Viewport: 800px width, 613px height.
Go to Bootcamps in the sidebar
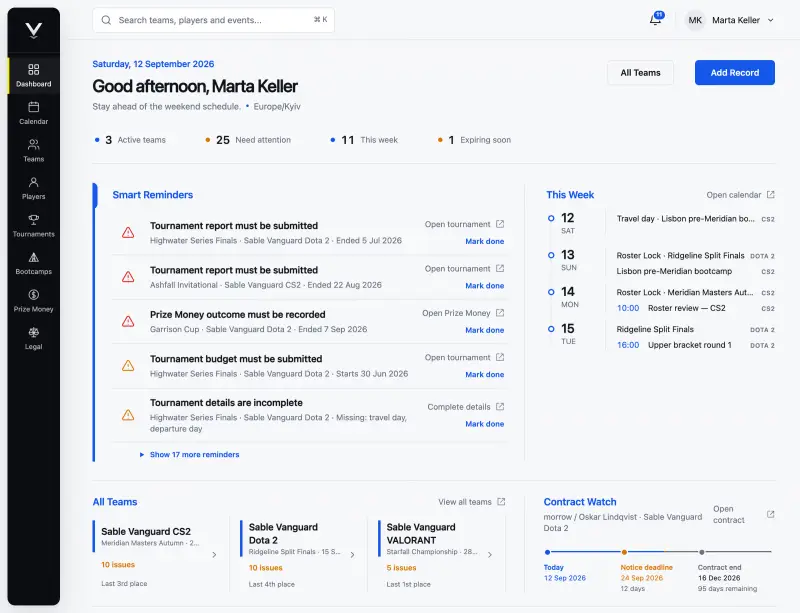pos(34,263)
